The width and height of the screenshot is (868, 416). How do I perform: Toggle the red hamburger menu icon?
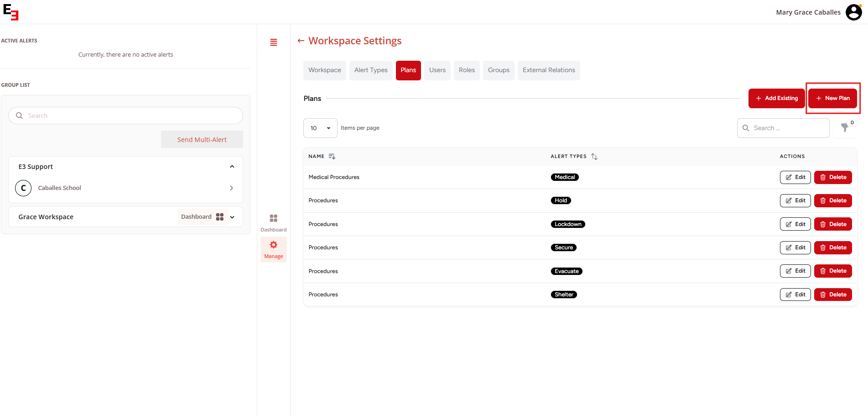pyautogui.click(x=274, y=42)
